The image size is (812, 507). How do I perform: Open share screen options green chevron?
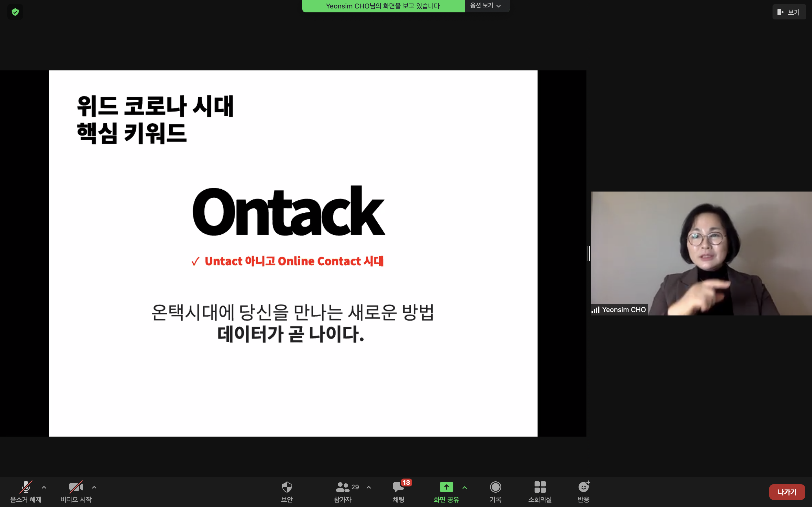pyautogui.click(x=465, y=487)
